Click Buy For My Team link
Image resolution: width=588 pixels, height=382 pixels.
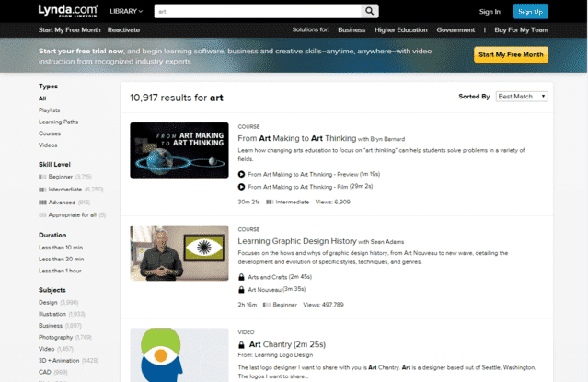point(521,30)
